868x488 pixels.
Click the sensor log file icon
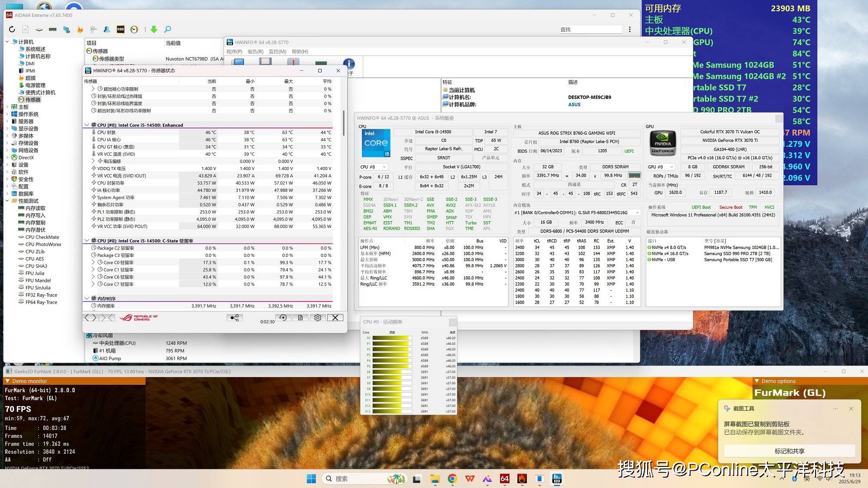pos(300,318)
